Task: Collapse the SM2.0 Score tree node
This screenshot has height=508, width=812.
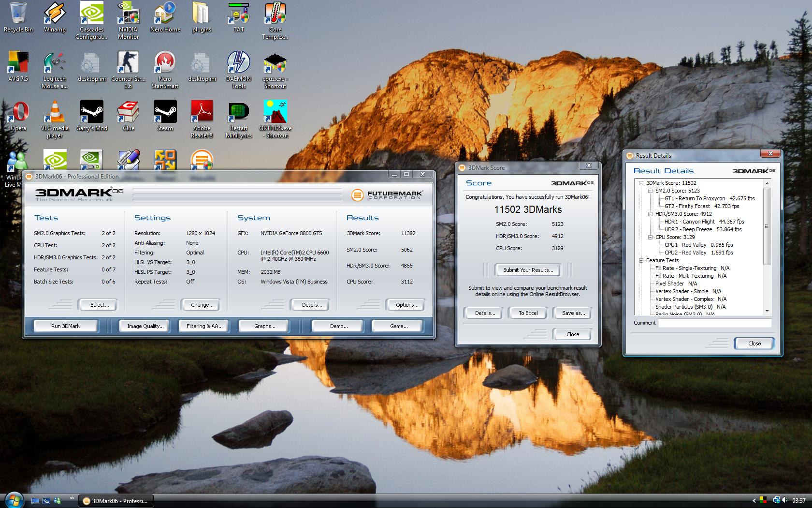Action: 651,191
